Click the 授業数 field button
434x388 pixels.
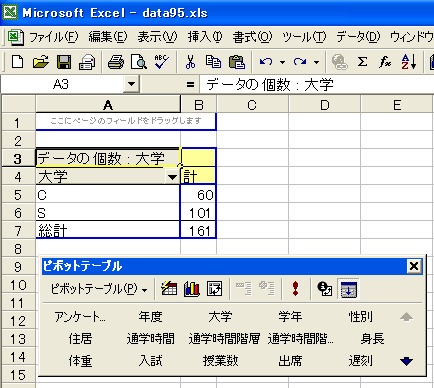[x=220, y=361]
